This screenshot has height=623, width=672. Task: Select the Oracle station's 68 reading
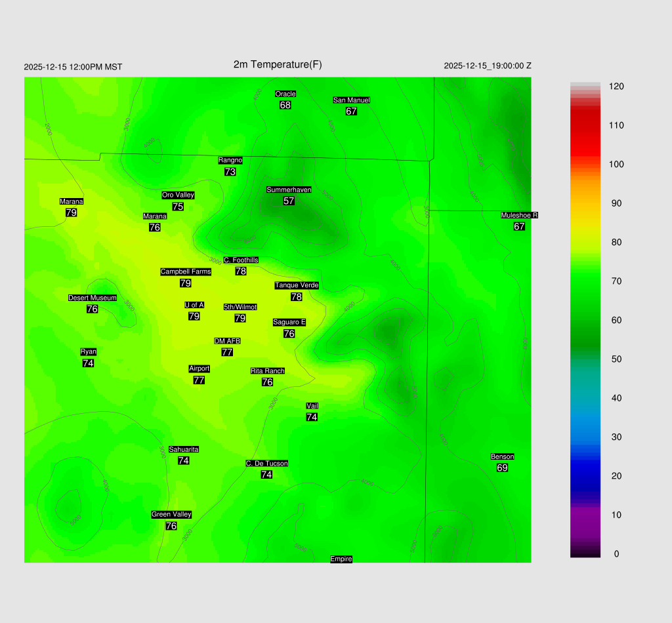285,105
